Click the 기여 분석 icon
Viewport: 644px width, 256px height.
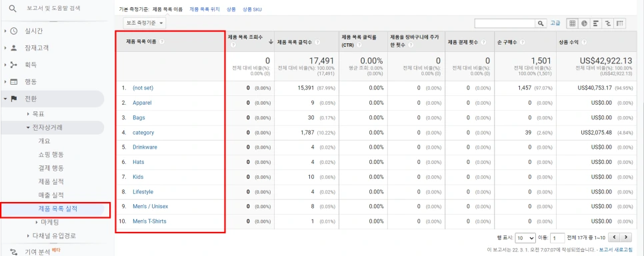(x=13, y=251)
